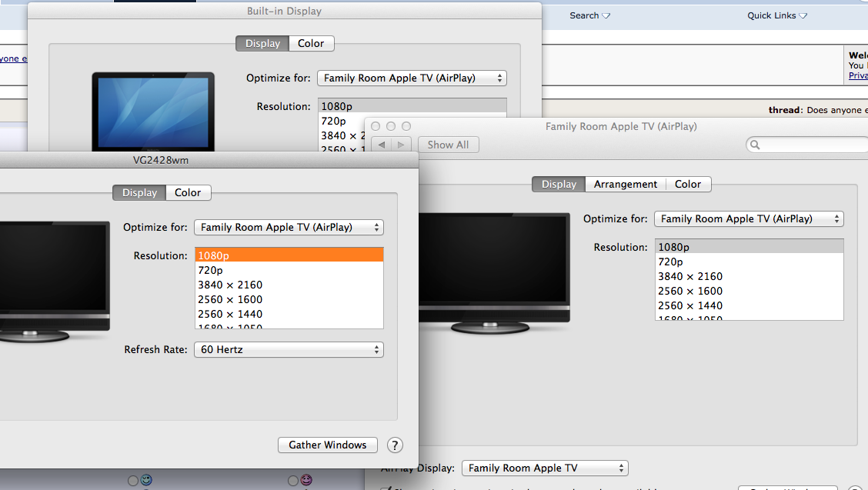Open the AirPlay Display Family Room Apple TV dropdown

546,468
